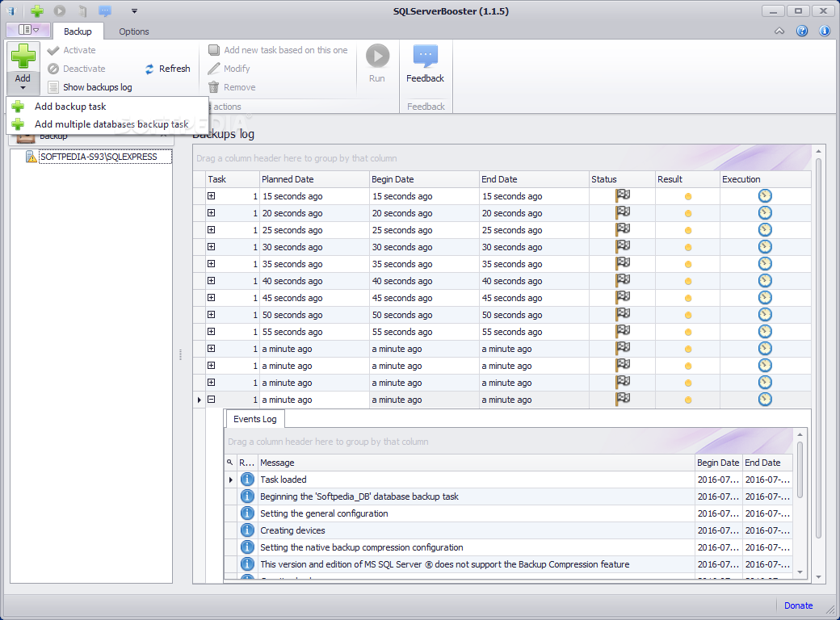The height and width of the screenshot is (620, 840).
Task: Choose Add backup task from menu
Action: click(x=70, y=106)
